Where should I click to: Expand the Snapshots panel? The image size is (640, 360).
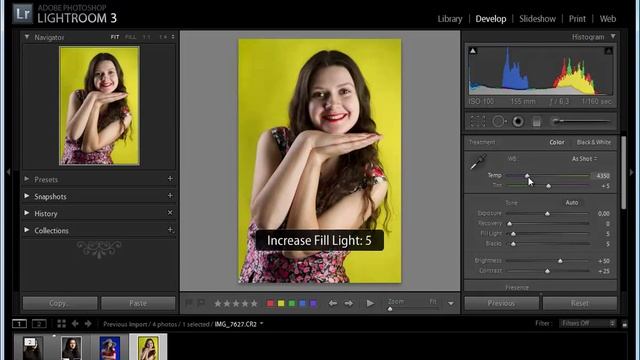pyautogui.click(x=27, y=196)
